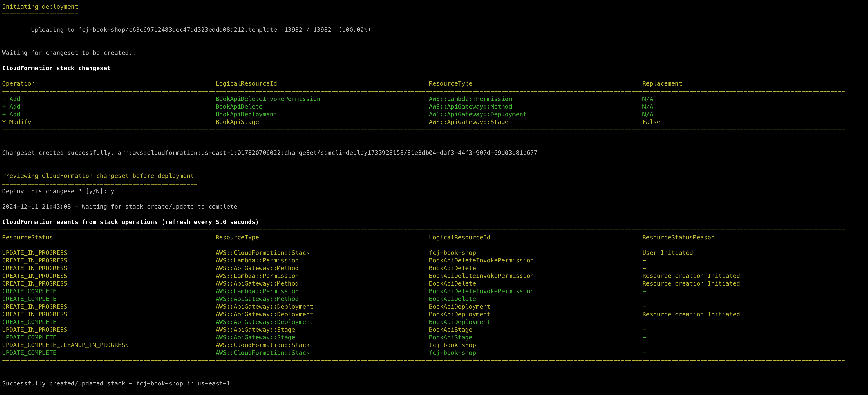Click 'Waiting for stack create/update to complete' text
Screen dimensions: 868x395
159,207
